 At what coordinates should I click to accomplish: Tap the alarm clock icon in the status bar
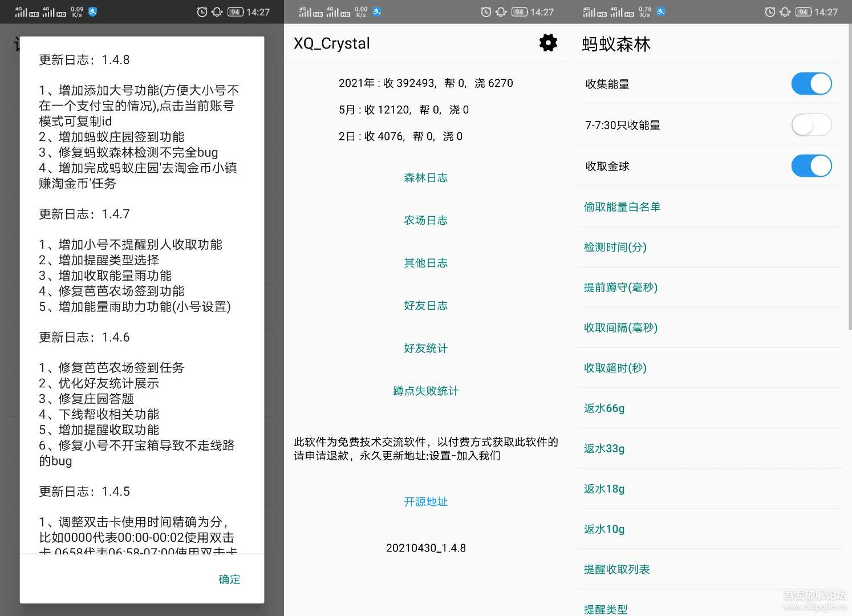(201, 11)
